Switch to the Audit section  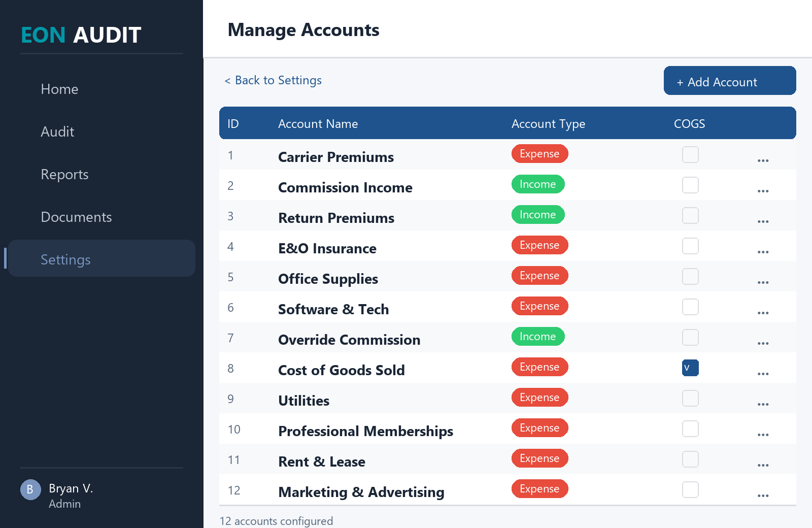coord(57,131)
